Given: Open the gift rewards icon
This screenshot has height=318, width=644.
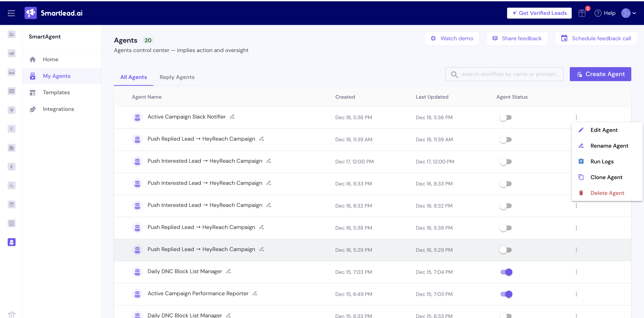Looking at the screenshot, I should (582, 13).
